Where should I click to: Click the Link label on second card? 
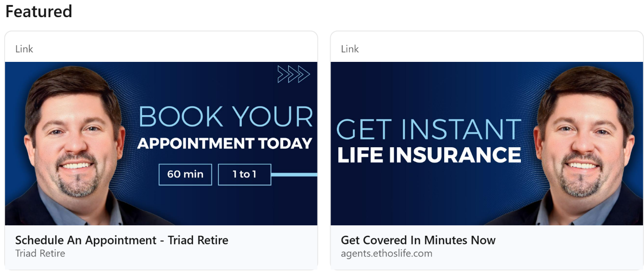click(350, 49)
